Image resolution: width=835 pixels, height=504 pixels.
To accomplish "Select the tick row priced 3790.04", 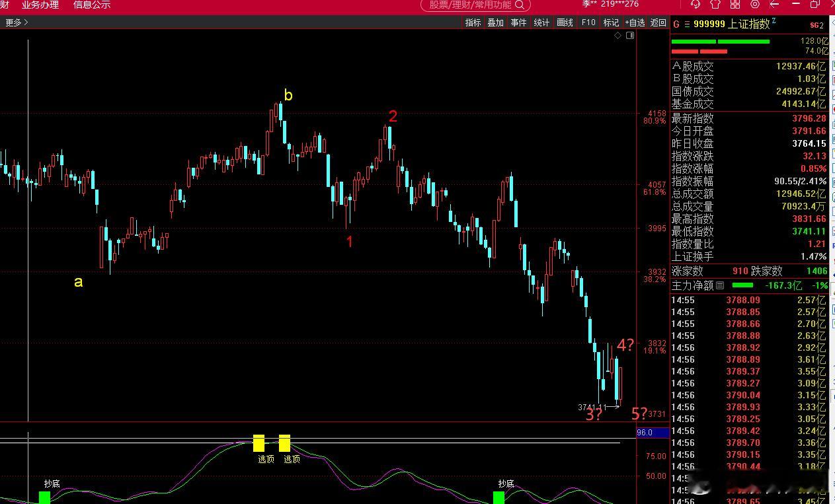I will [x=748, y=395].
